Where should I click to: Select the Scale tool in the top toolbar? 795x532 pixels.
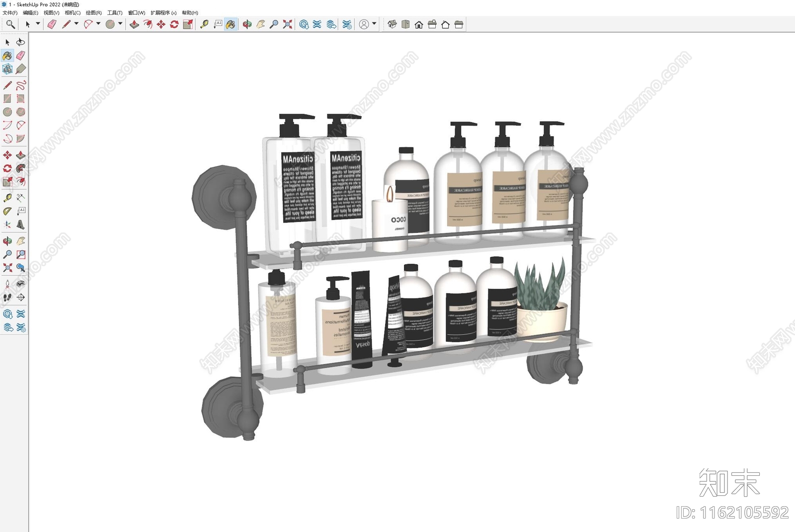[x=188, y=24]
